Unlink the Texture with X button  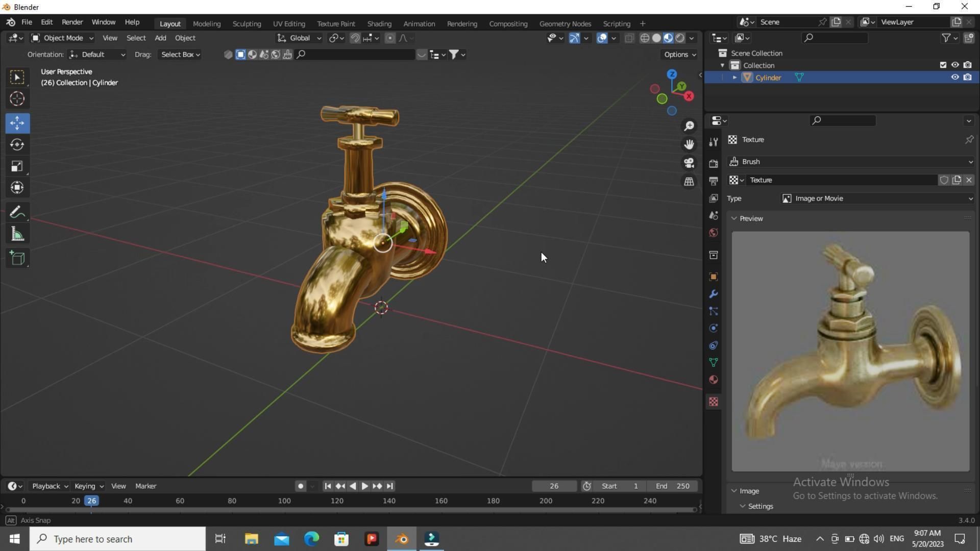click(969, 180)
